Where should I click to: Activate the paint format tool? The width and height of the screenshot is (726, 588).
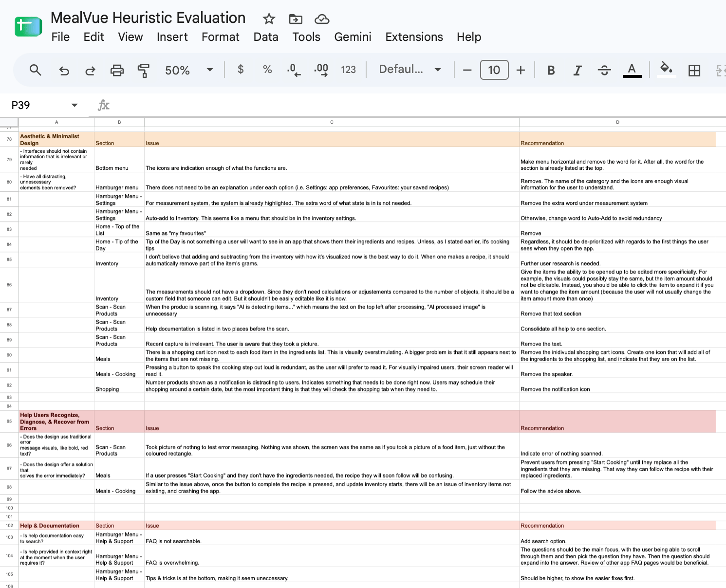(x=143, y=70)
